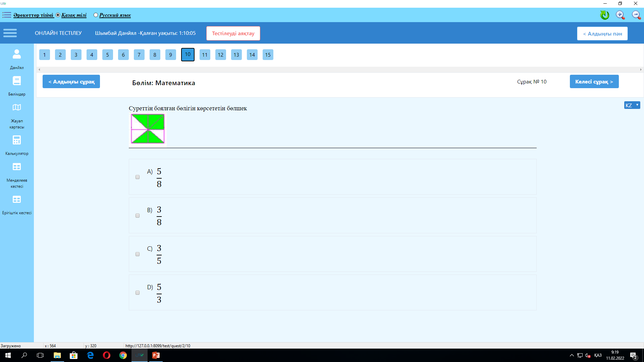
Task: Go to question number 15 tab
Action: (268, 55)
